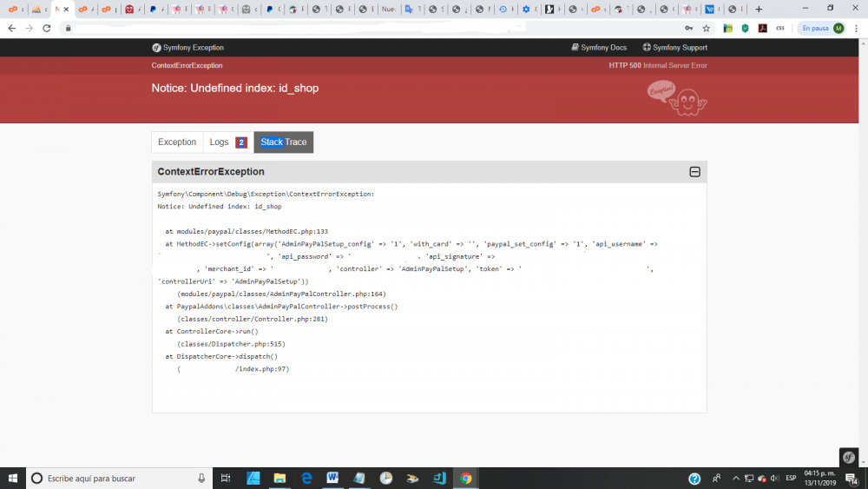The height and width of the screenshot is (489, 868).
Task: Switch to Google Chrome in taskbar
Action: pyautogui.click(x=465, y=478)
